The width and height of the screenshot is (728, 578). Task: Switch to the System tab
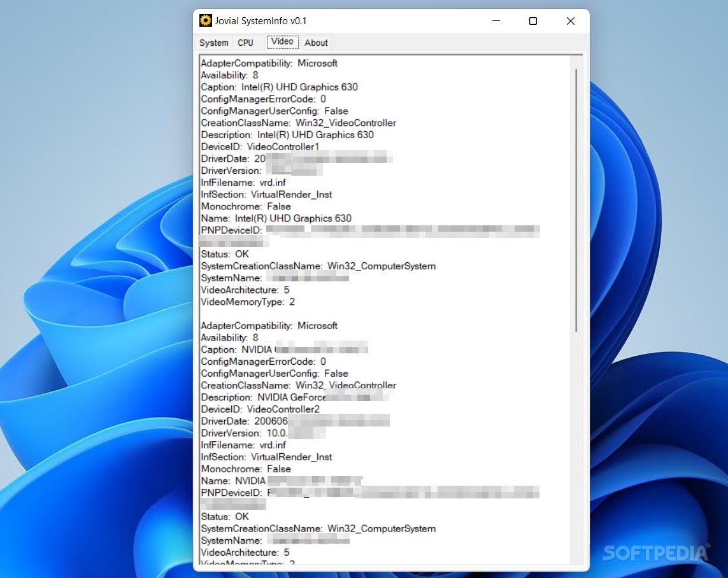point(213,43)
